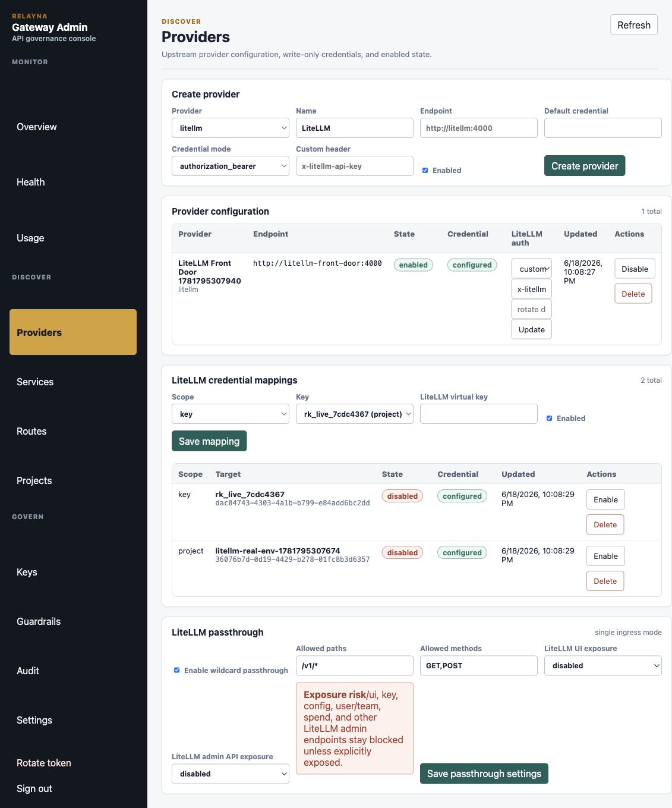This screenshot has width=672, height=808.
Task: Delete the litellm-real-env project mapping
Action: coord(605,581)
